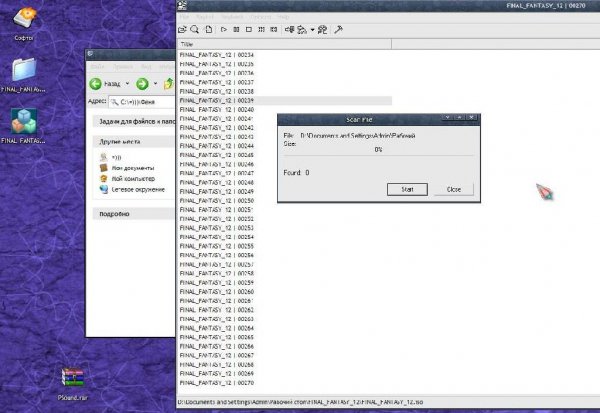Play the selected track
Screen dimensions: 600x413
click(x=224, y=29)
